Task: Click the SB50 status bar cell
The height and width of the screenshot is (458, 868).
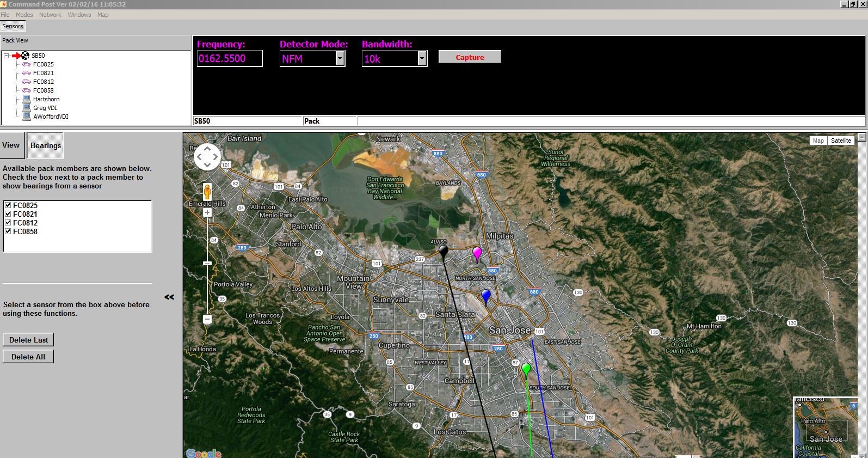Action: tap(248, 121)
